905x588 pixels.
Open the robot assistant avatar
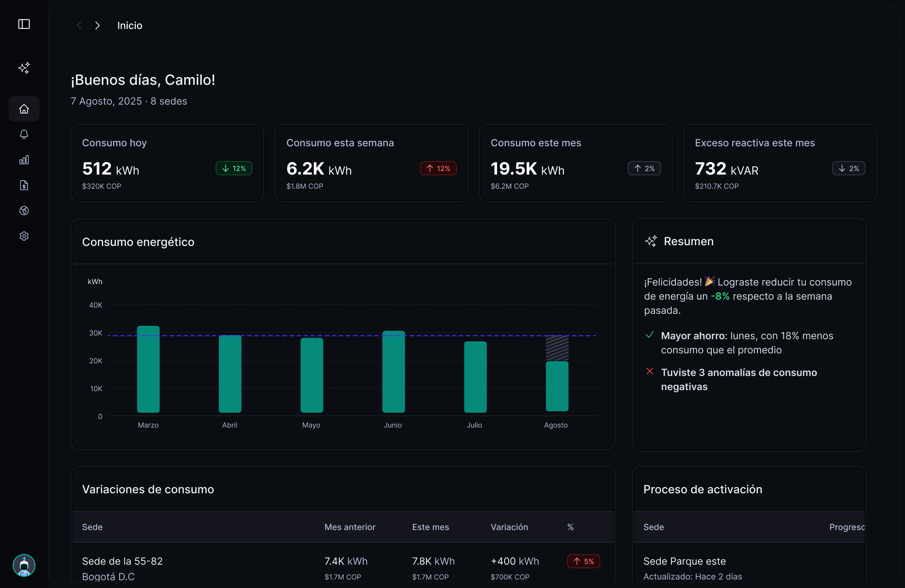tap(24, 566)
